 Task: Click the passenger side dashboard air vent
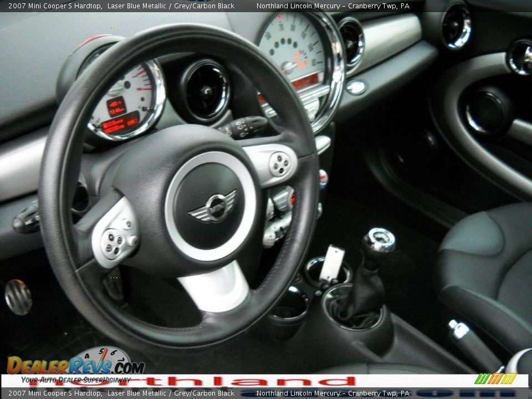[x=457, y=27]
